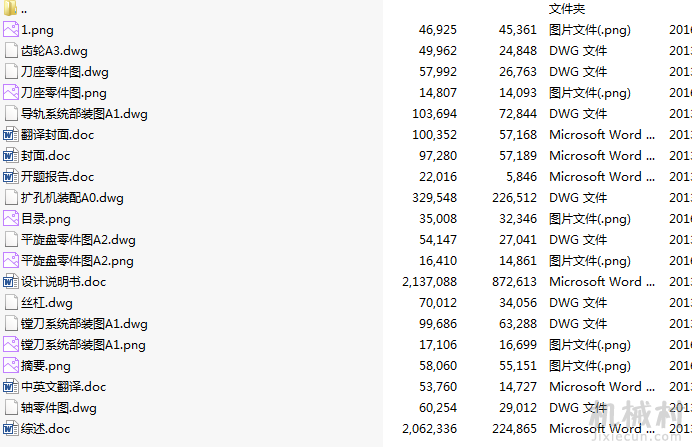Viewport: 692px width, 447px height.
Task: Select the 设计说明书.doc document
Action: coord(64,282)
